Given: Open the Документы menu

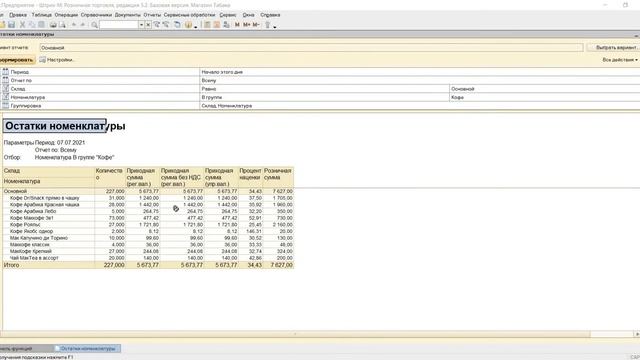Looking at the screenshot, I should pyautogui.click(x=127, y=15).
